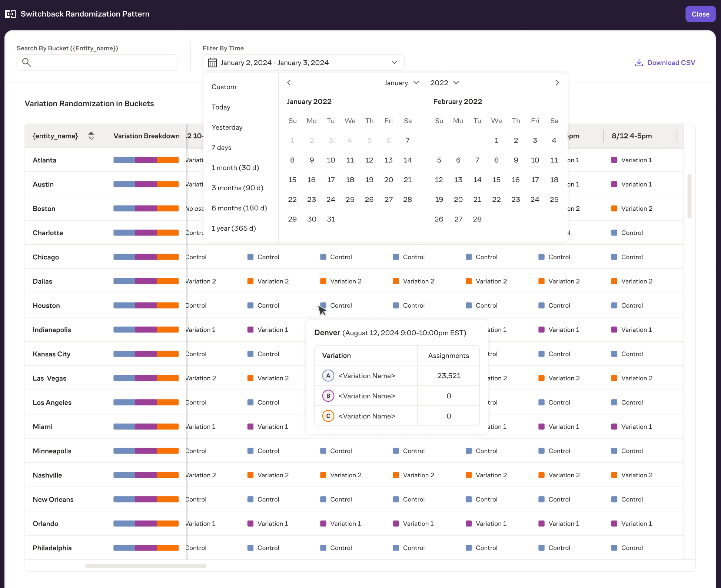Open the 2022 year dropdown
Viewport: 721px width, 588px height.
coord(445,83)
